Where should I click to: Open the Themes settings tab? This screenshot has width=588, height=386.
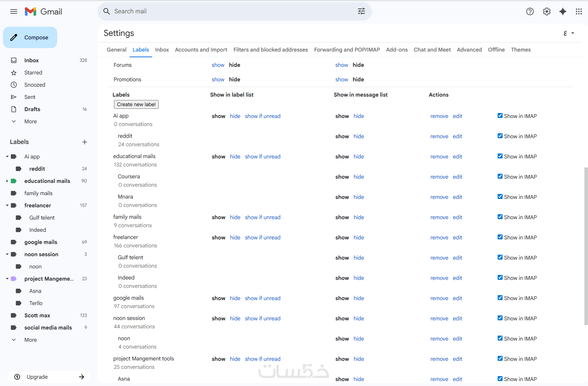click(521, 50)
